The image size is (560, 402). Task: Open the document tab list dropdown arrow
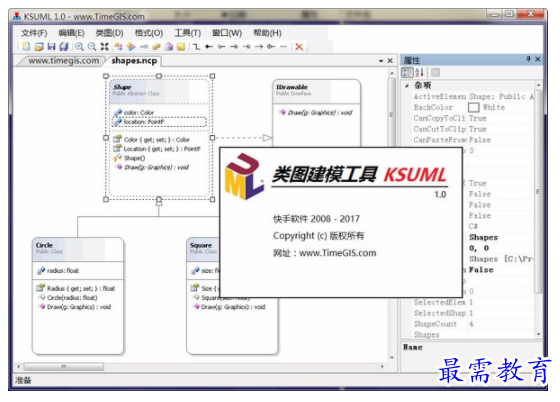[381, 61]
